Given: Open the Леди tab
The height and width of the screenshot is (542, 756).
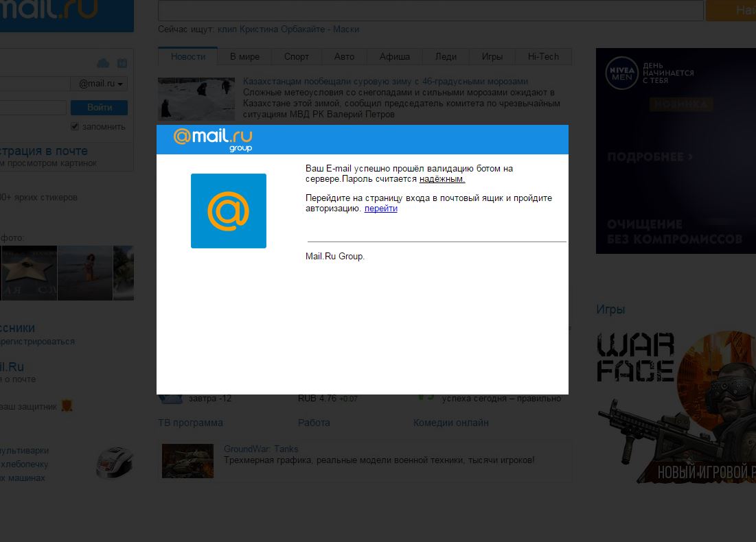Looking at the screenshot, I should pyautogui.click(x=446, y=56).
